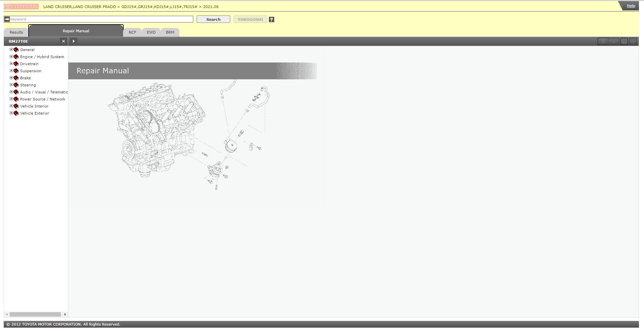Click the play arrow to toggle the sidebar

pyautogui.click(x=74, y=41)
